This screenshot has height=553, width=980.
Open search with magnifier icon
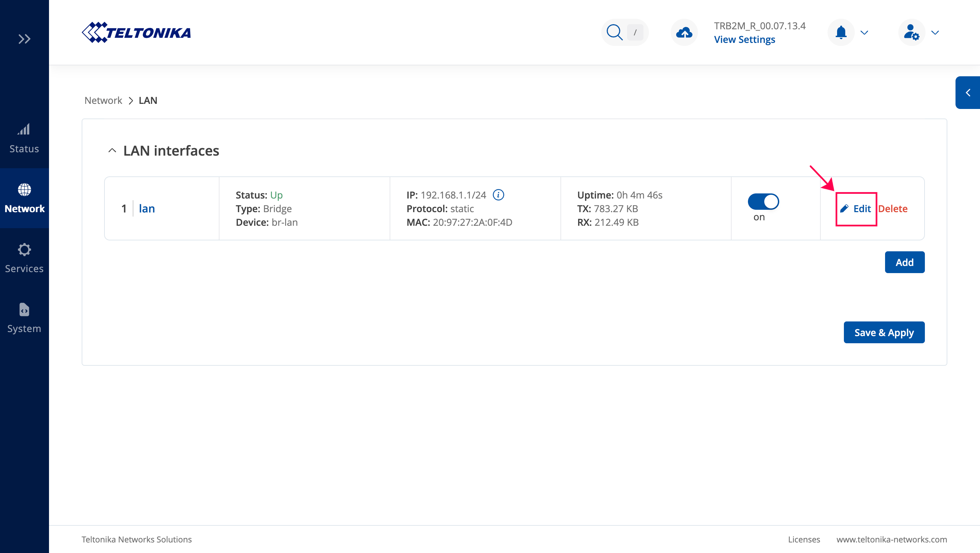pyautogui.click(x=615, y=32)
